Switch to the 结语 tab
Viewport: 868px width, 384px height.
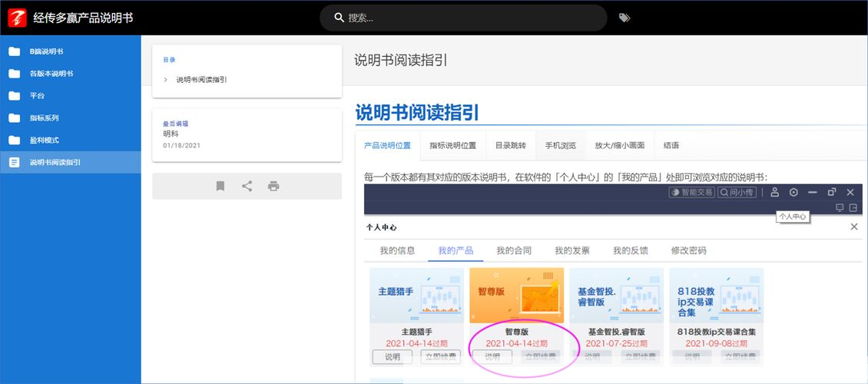click(x=671, y=145)
